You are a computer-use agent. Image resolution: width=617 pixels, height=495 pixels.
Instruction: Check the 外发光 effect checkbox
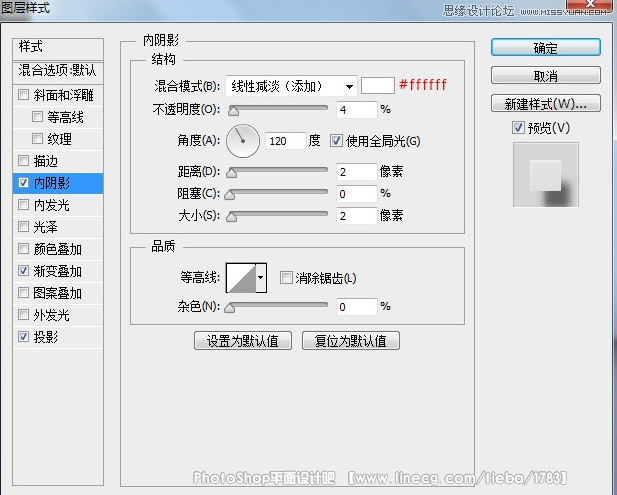(x=23, y=315)
